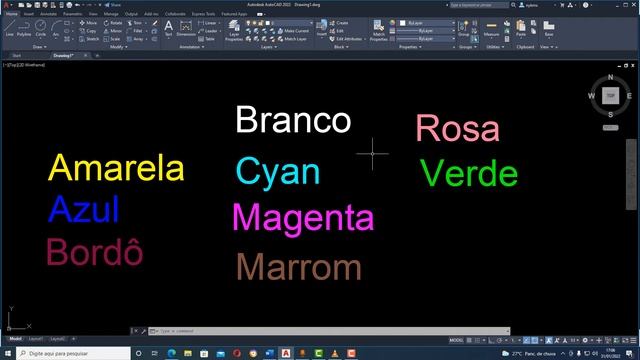Click the Share button
Viewport: 640px width, 360px height.
(113, 5)
